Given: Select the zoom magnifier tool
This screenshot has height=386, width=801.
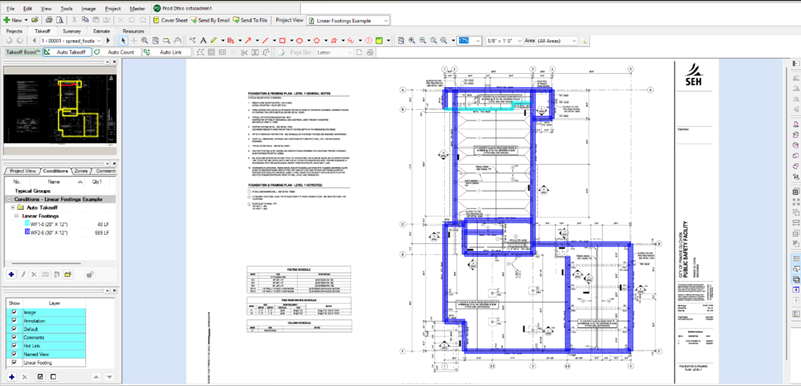Looking at the screenshot, I should (145, 40).
